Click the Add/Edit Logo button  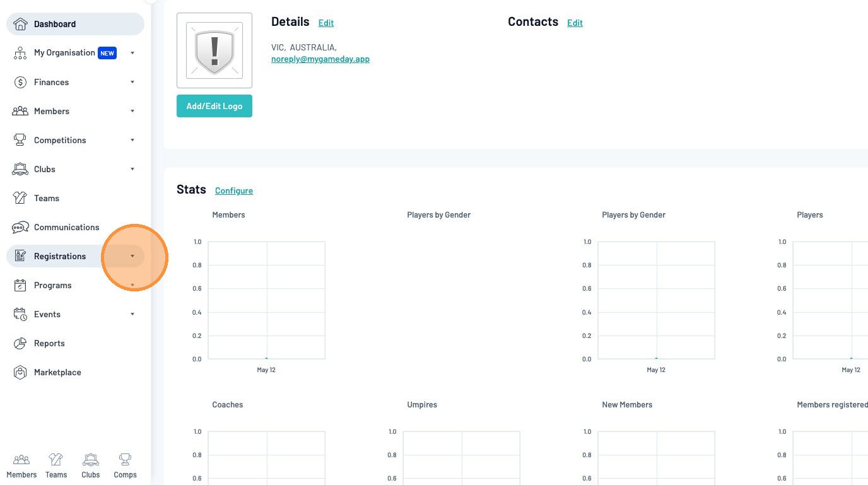(214, 106)
